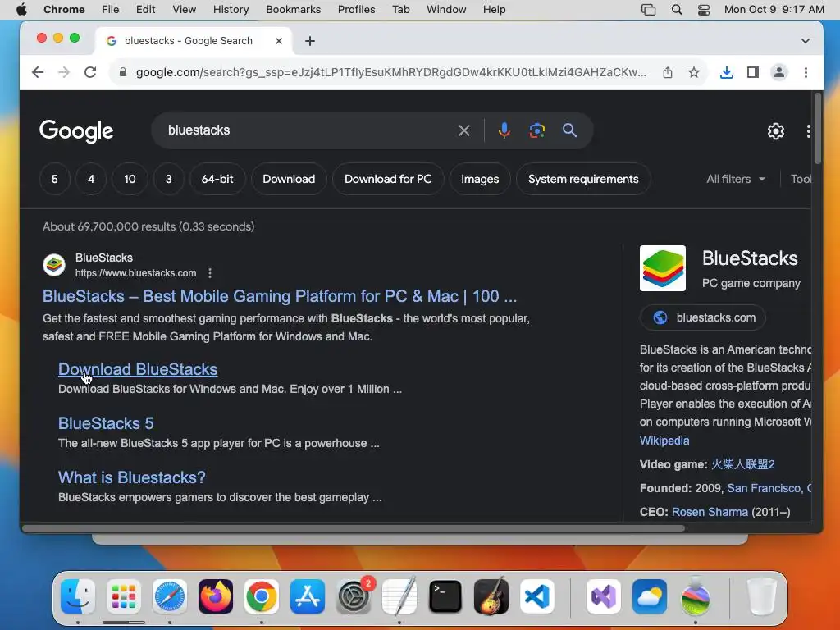The image size is (840, 630).
Task: Open App Store from the Dock
Action: click(x=308, y=596)
